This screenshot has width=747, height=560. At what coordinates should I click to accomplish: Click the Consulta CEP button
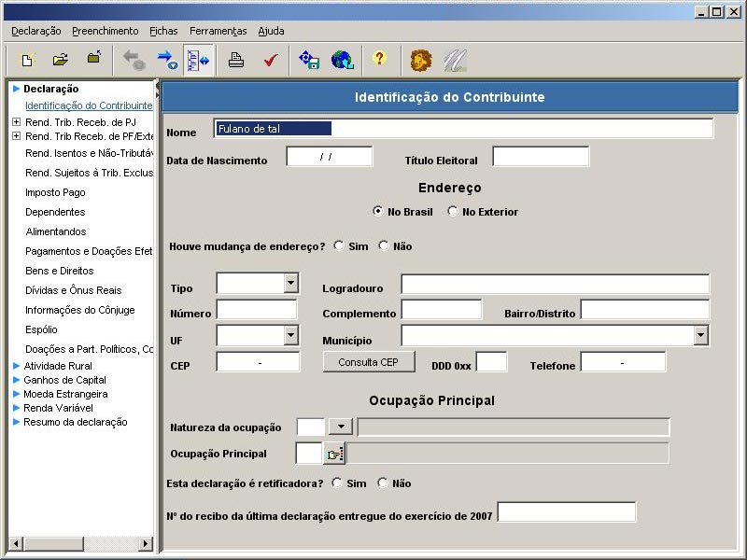(368, 362)
